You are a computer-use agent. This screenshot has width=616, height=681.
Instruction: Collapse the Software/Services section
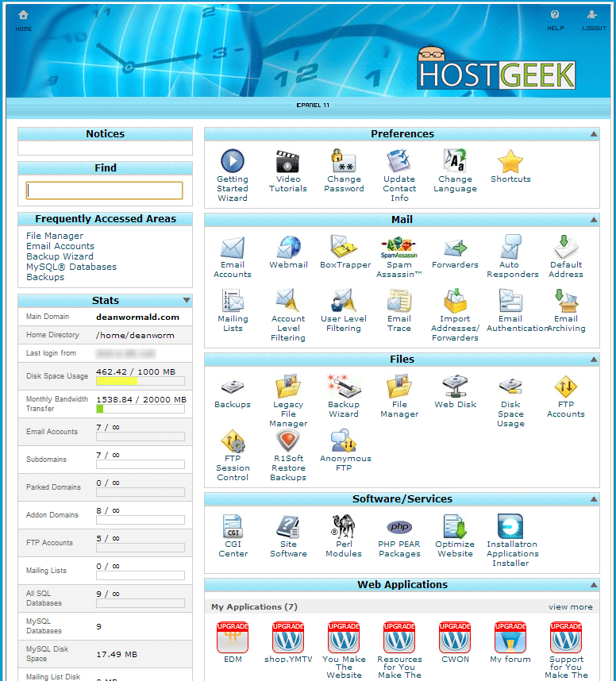point(594,499)
